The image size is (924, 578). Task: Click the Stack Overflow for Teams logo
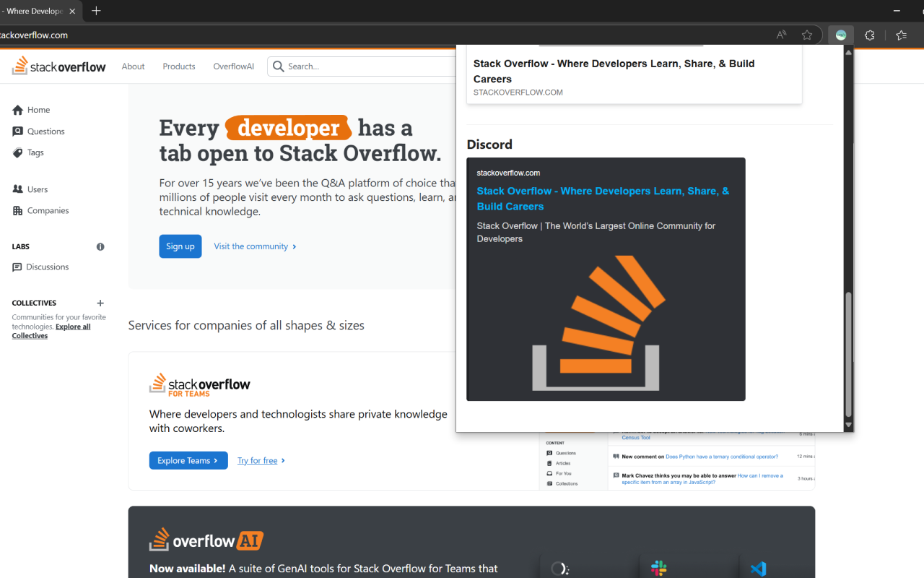[x=200, y=385]
